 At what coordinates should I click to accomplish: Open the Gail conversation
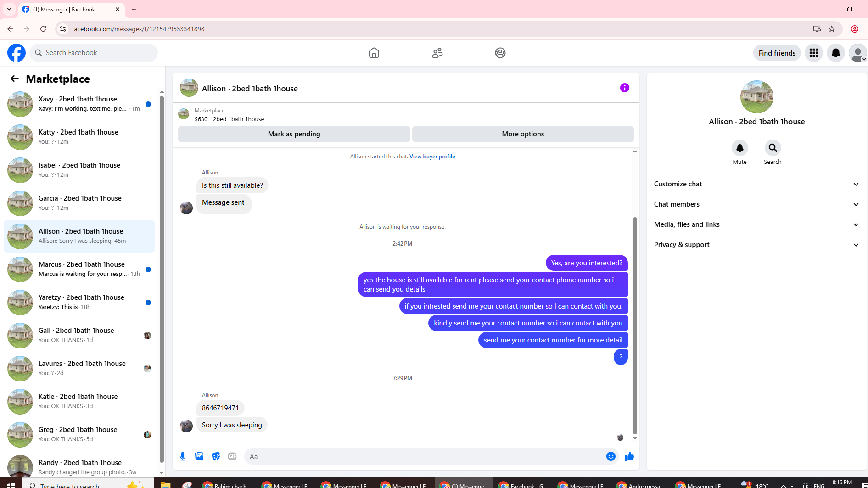click(79, 336)
